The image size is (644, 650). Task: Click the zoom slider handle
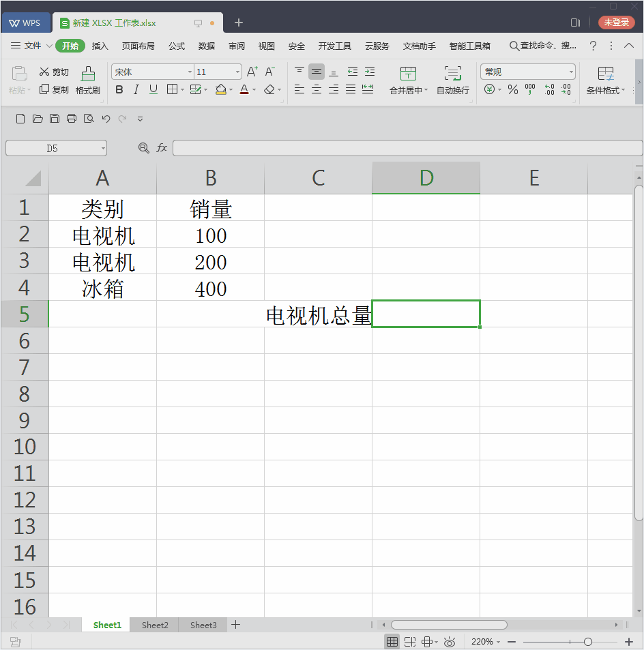pos(587,642)
